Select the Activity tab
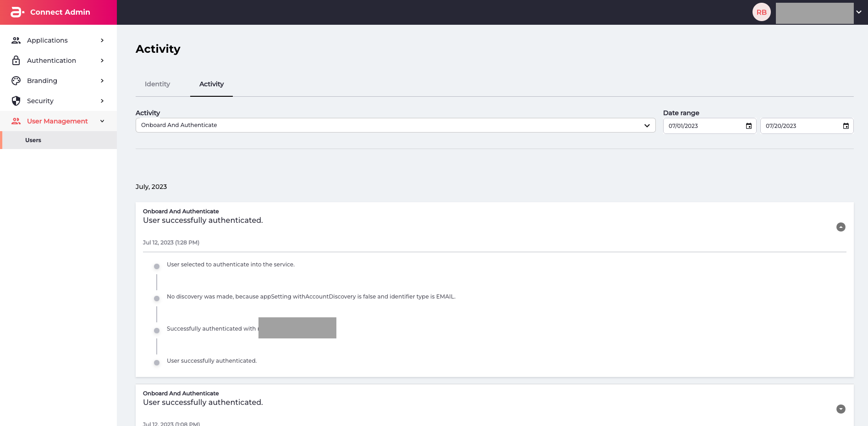This screenshot has width=868, height=426. (211, 84)
